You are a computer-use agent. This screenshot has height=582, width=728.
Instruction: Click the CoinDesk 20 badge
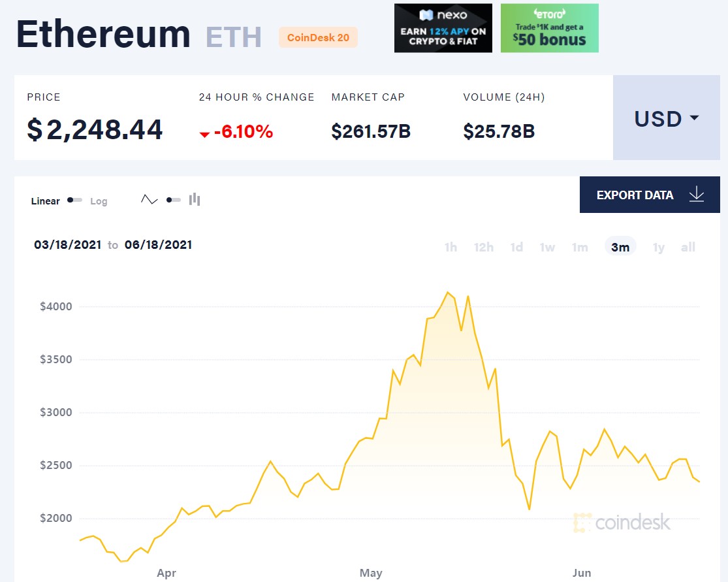[318, 37]
